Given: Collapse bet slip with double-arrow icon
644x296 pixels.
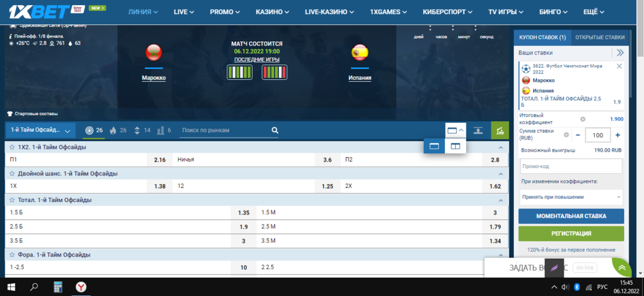Looking at the screenshot, I should (620, 53).
